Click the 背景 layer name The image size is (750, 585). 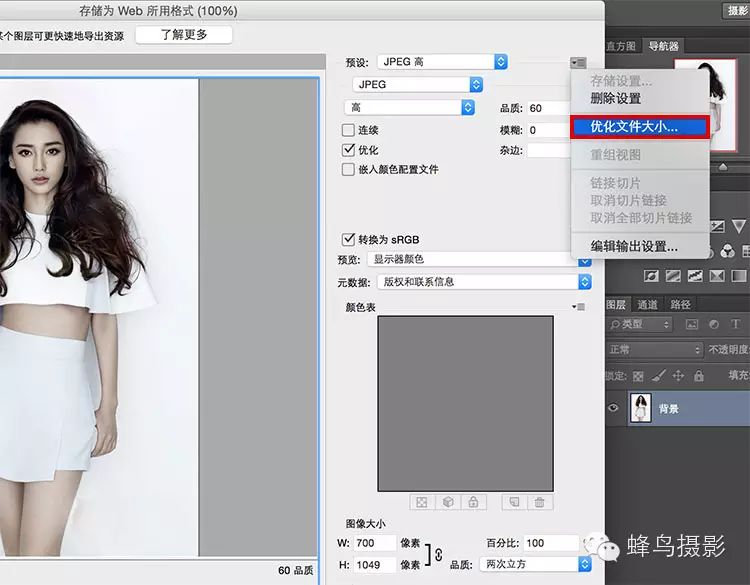(x=669, y=408)
